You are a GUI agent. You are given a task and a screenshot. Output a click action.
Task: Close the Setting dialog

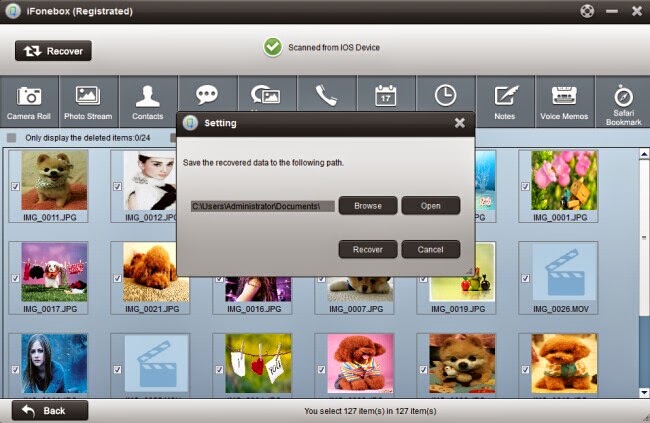459,123
